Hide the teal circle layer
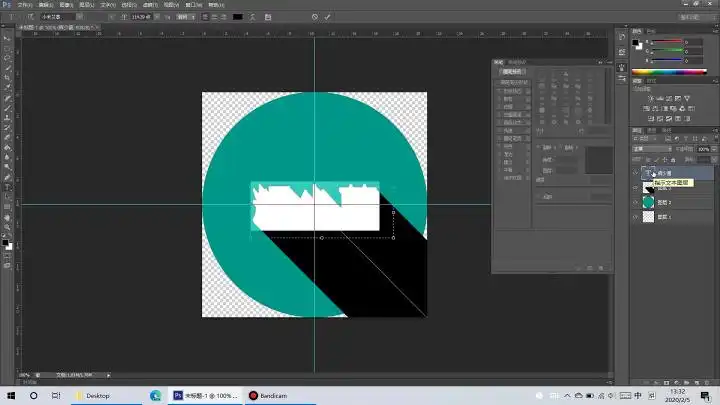 coord(636,202)
